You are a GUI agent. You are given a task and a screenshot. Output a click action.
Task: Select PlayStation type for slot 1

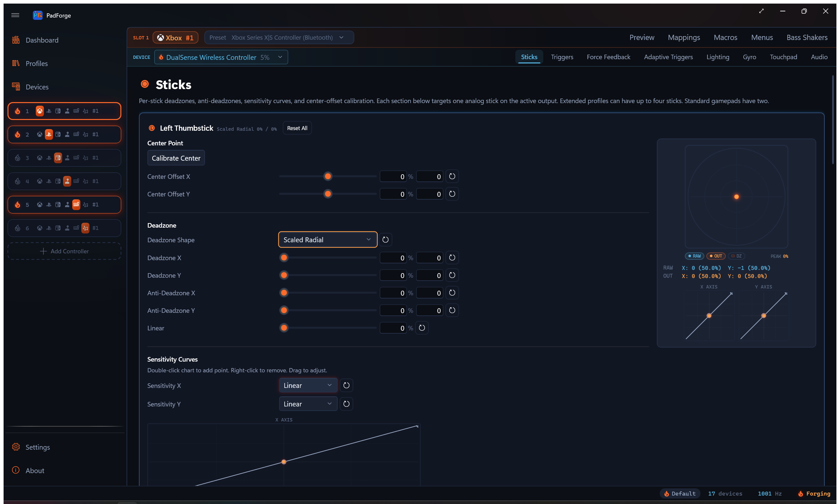coord(49,111)
